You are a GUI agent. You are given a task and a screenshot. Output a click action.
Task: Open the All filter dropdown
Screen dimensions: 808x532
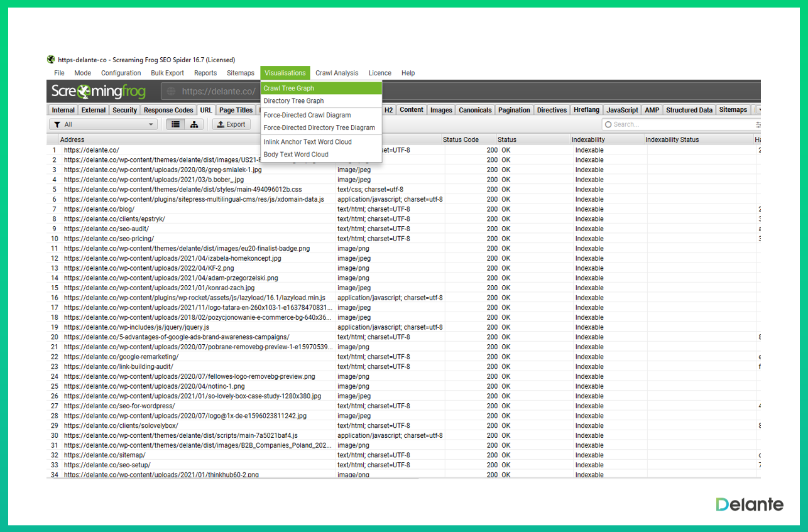[x=103, y=124]
